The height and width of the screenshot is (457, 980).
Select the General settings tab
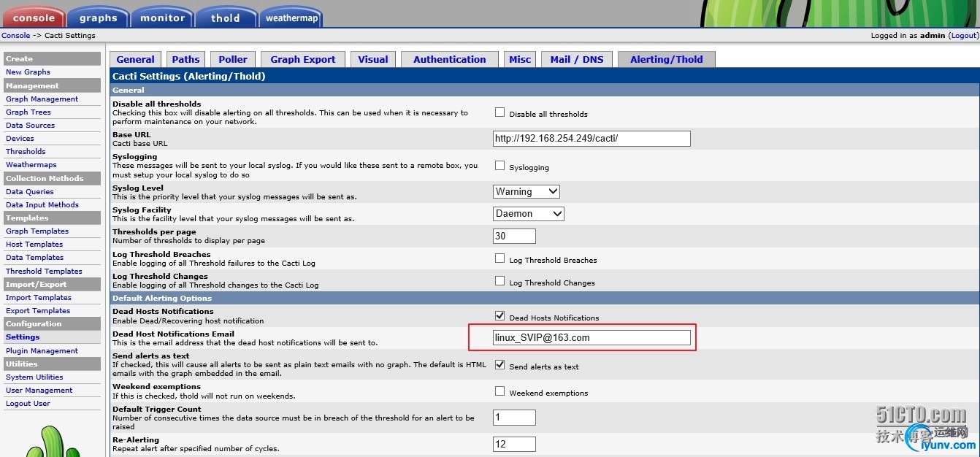coord(136,60)
